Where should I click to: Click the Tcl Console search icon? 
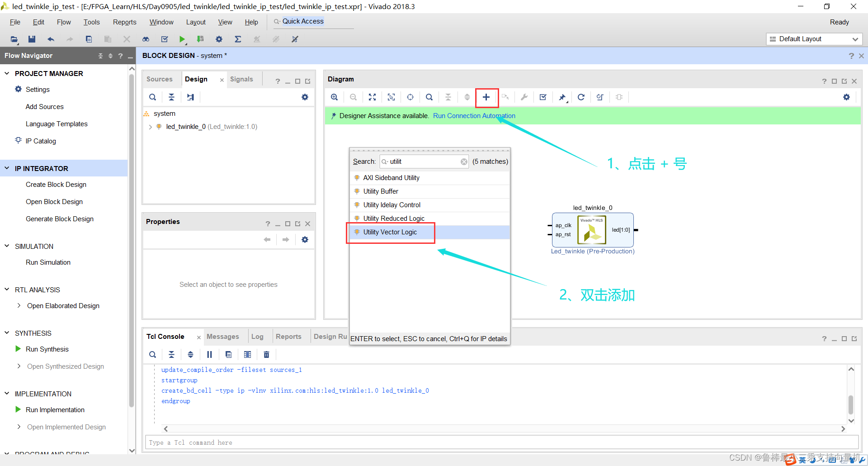click(x=153, y=355)
